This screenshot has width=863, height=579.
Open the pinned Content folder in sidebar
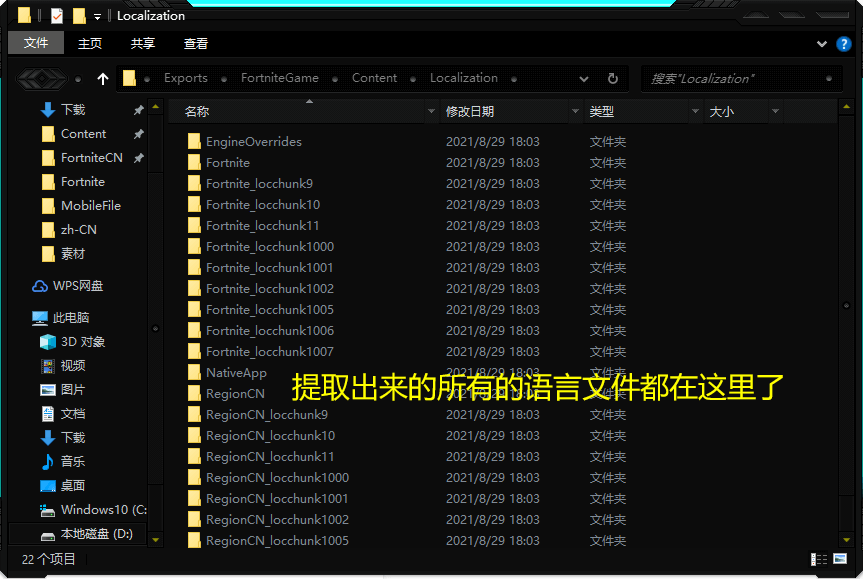[83, 134]
